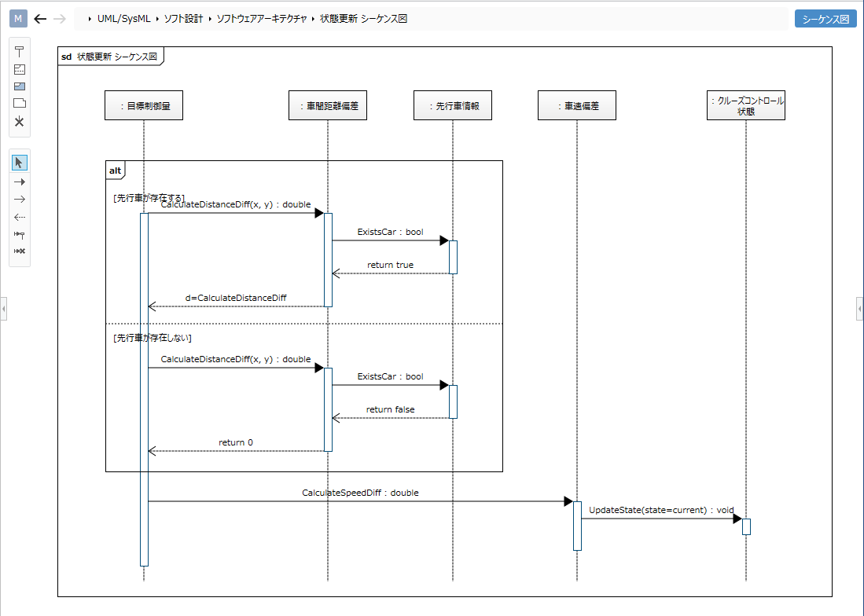Select the 車間距離偏差 lifeline head
The width and height of the screenshot is (864, 616).
pos(328,106)
